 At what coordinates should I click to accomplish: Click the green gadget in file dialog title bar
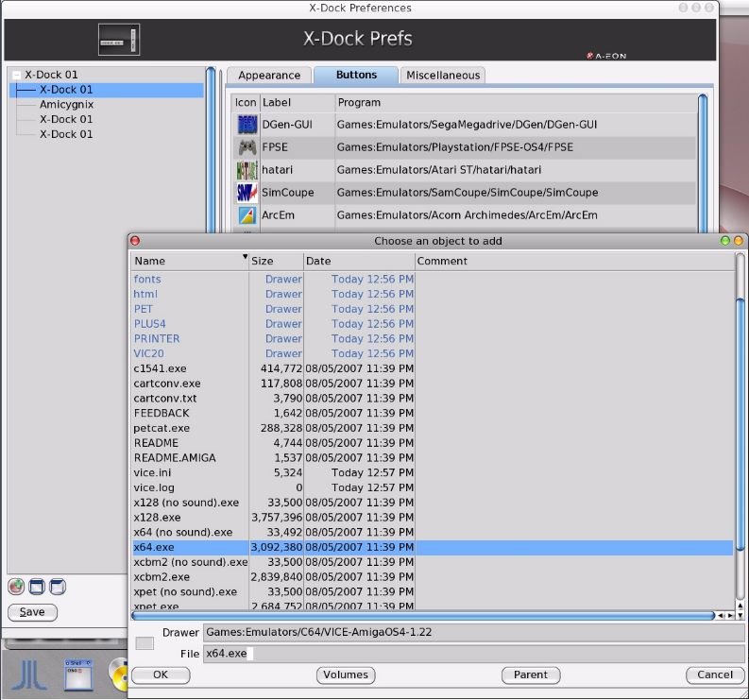click(725, 241)
